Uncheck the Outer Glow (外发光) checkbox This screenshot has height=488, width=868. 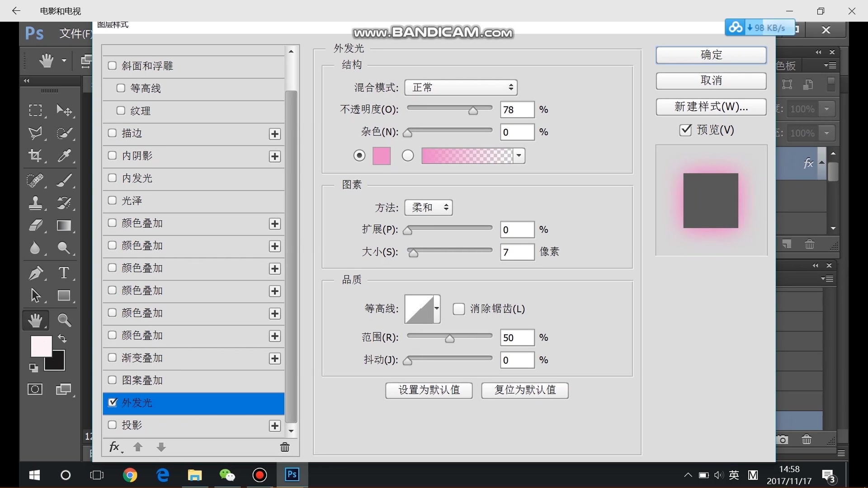[113, 402]
